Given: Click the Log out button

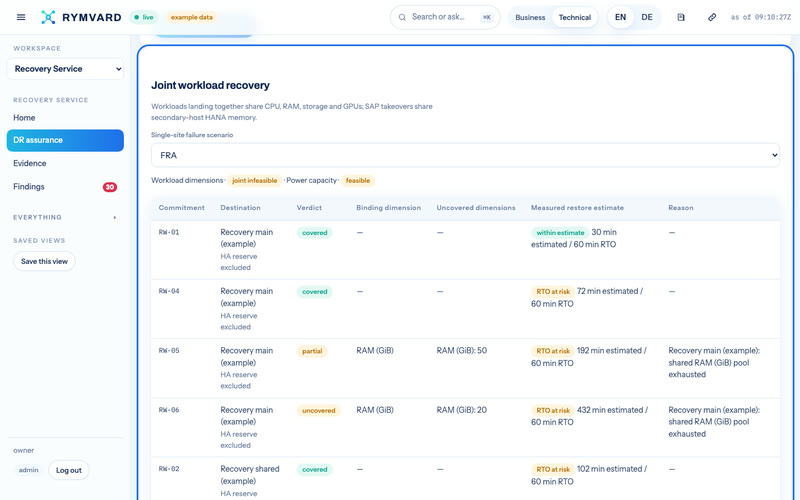Looking at the screenshot, I should 69,470.
